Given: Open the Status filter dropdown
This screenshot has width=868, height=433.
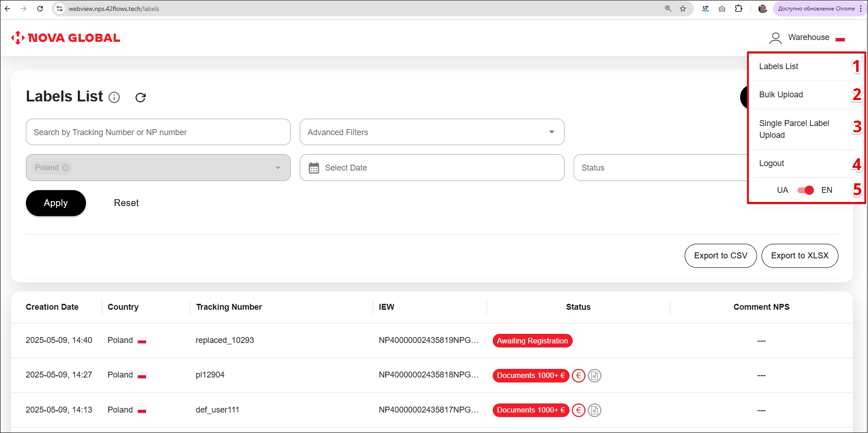Looking at the screenshot, I should click(660, 168).
